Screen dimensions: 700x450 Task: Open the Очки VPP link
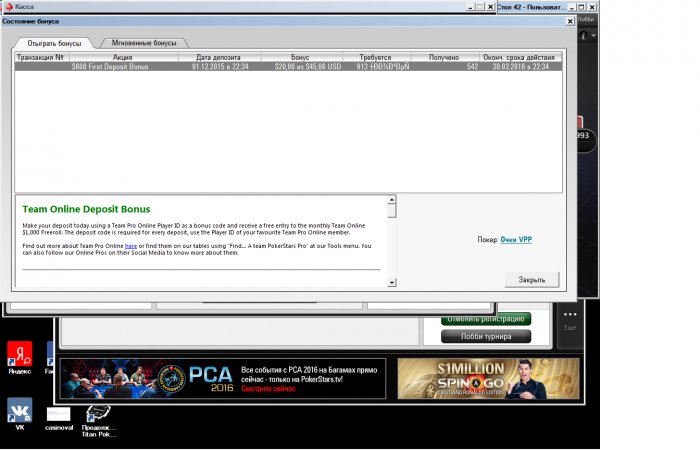(516, 240)
